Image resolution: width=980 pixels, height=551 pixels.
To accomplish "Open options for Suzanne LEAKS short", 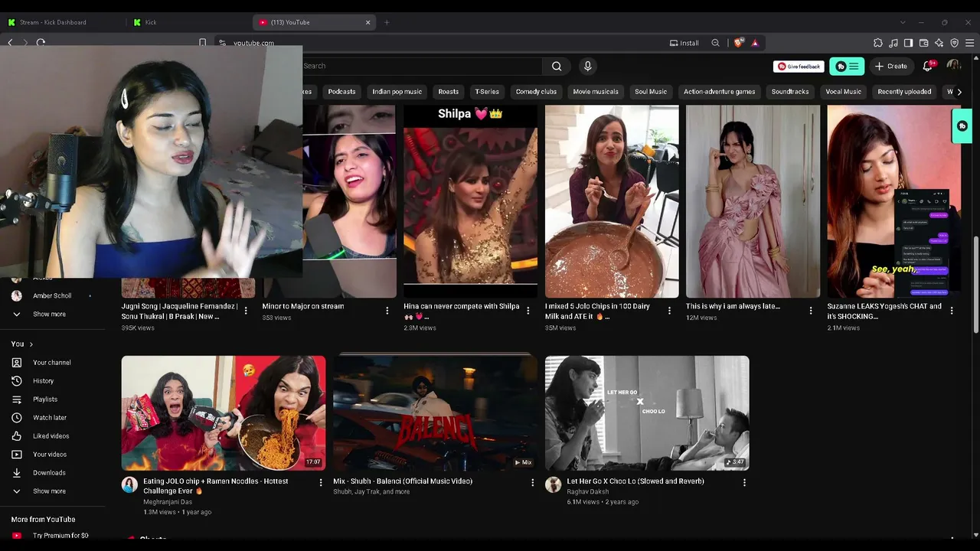I will click(952, 311).
